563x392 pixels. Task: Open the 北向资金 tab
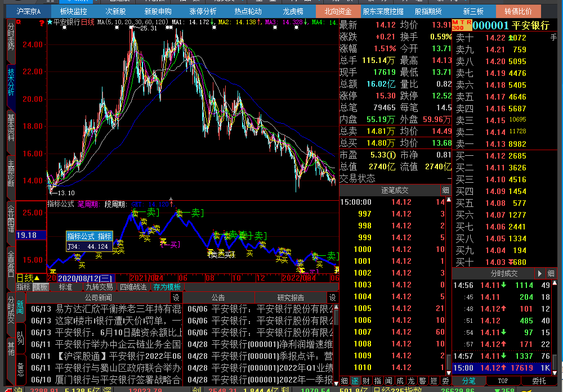point(338,11)
